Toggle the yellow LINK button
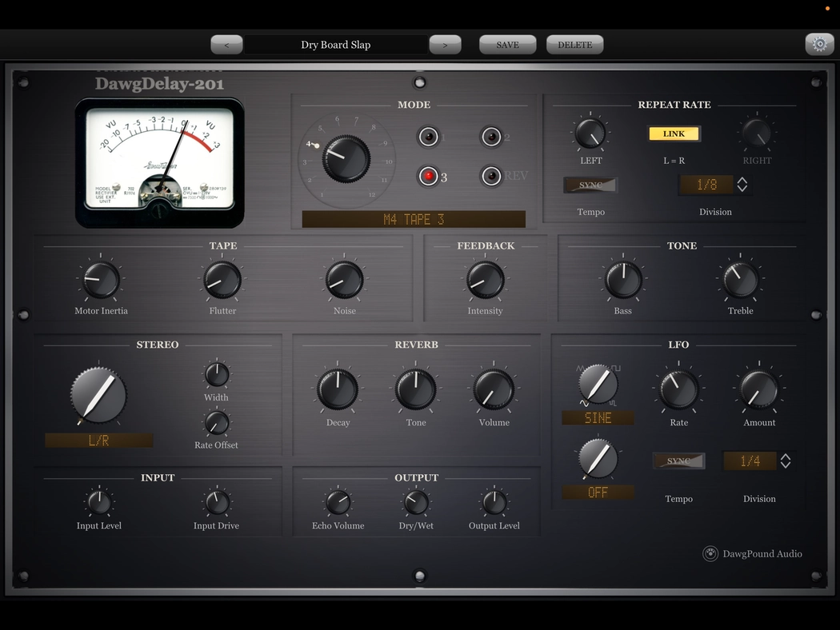The height and width of the screenshot is (630, 840). [x=674, y=134]
